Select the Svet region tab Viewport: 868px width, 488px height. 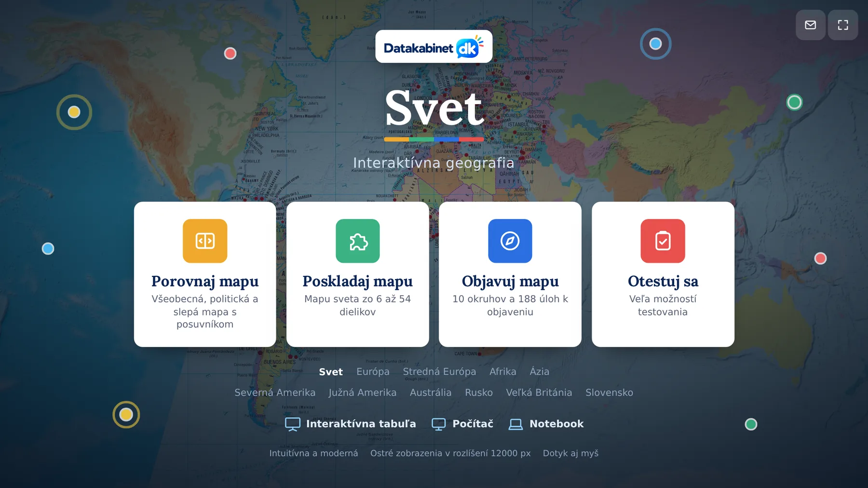click(331, 372)
